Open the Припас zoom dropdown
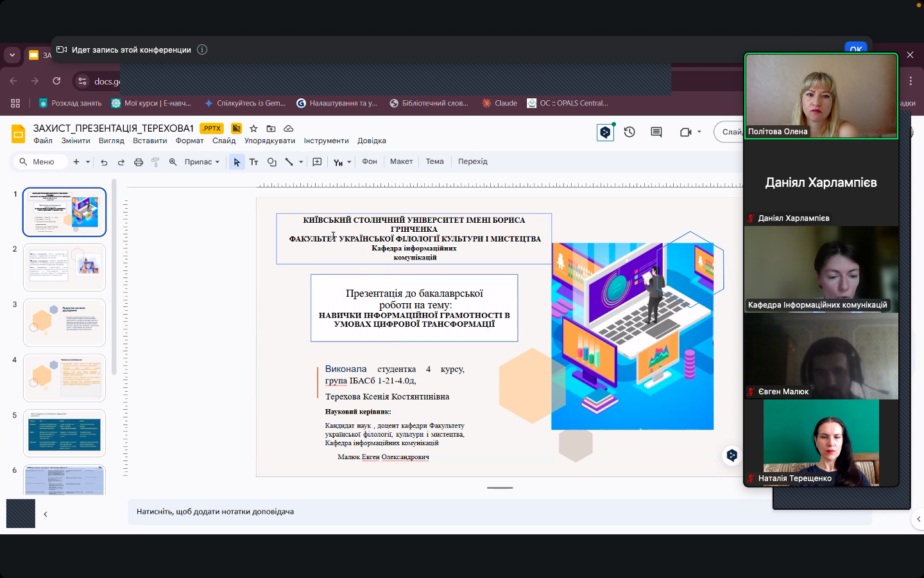 pos(201,162)
